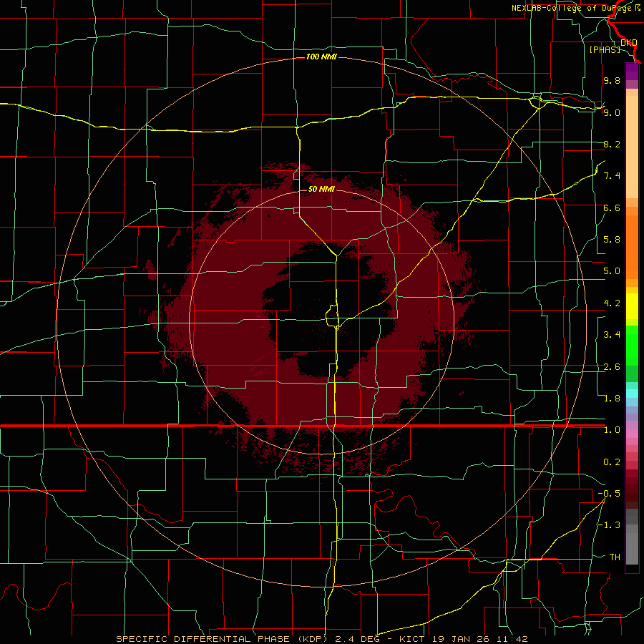Click the yellow band of the color scale
Viewport: 644px width, 644px height.
632,306
